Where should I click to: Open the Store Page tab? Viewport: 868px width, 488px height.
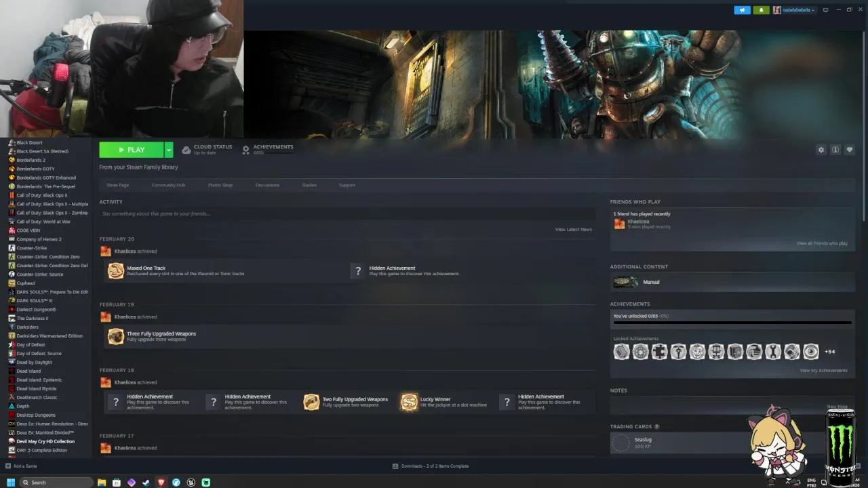pos(117,185)
